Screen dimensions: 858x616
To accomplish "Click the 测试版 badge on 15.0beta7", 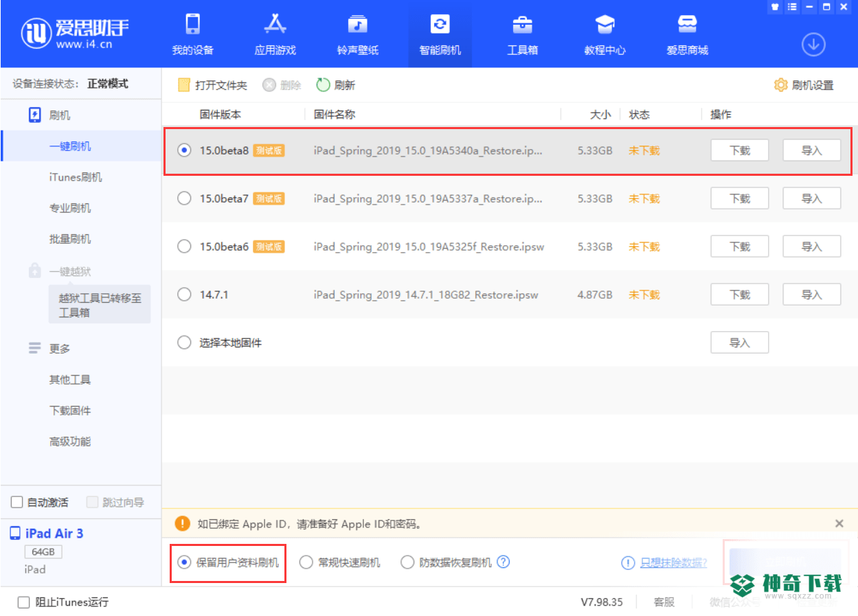I will [x=269, y=198].
